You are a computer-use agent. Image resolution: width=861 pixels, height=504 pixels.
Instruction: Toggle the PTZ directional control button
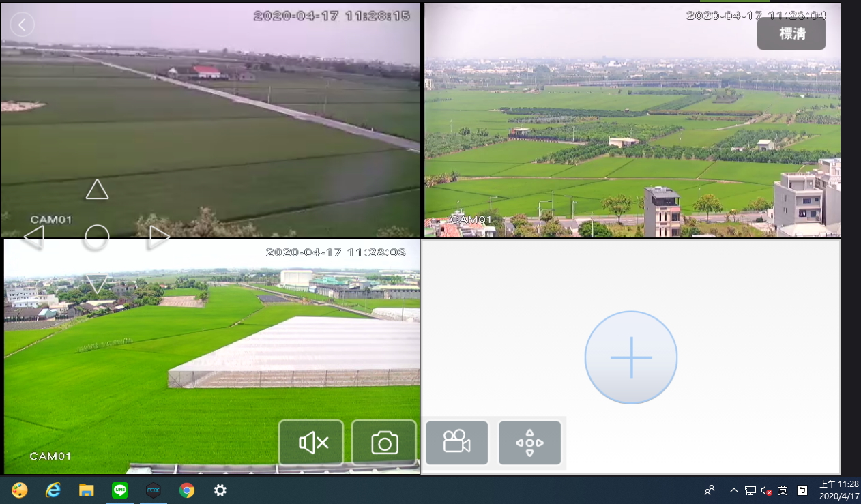[x=529, y=443]
